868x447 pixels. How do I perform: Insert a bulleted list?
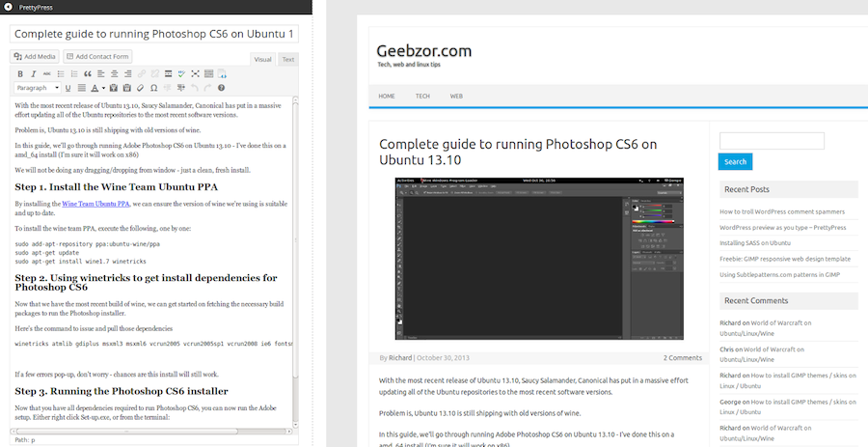[61, 73]
